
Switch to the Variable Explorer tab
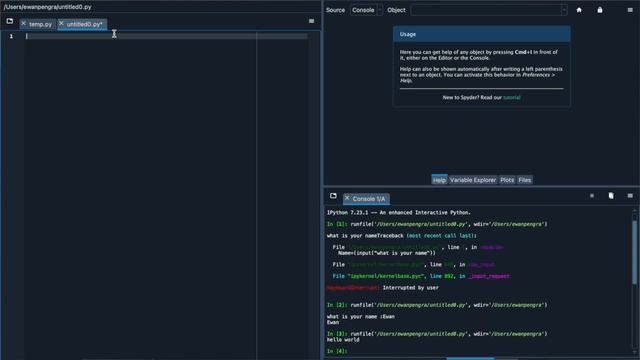tap(473, 180)
